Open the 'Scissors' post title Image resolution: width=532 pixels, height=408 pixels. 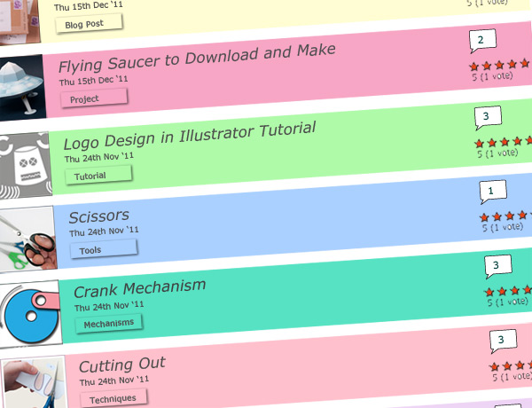[x=99, y=216]
